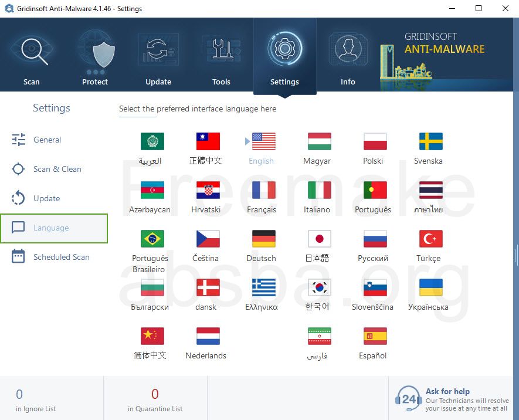
Task: Choose Thai language flag
Action: coord(430,190)
